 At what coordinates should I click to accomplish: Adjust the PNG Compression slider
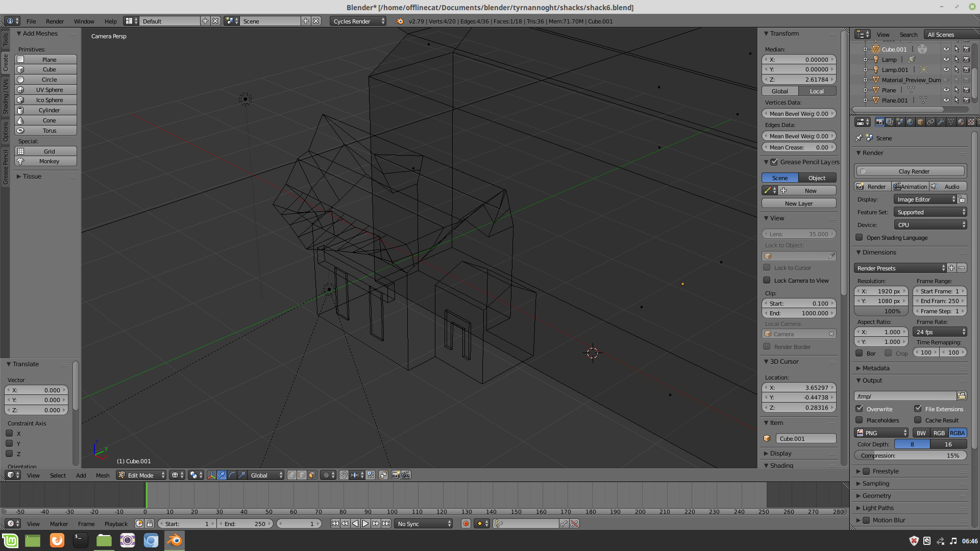(x=910, y=456)
